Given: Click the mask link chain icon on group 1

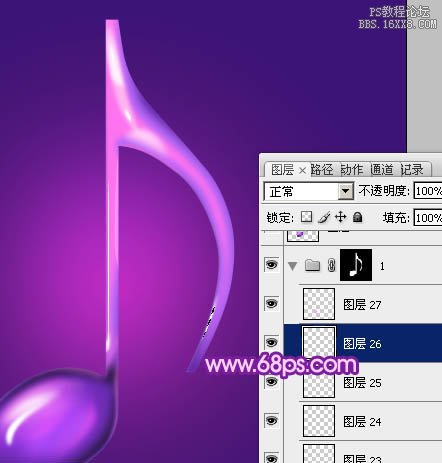Looking at the screenshot, I should coord(331,265).
